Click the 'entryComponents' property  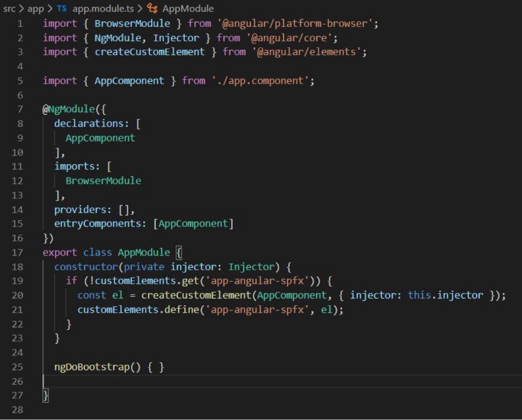click(98, 224)
